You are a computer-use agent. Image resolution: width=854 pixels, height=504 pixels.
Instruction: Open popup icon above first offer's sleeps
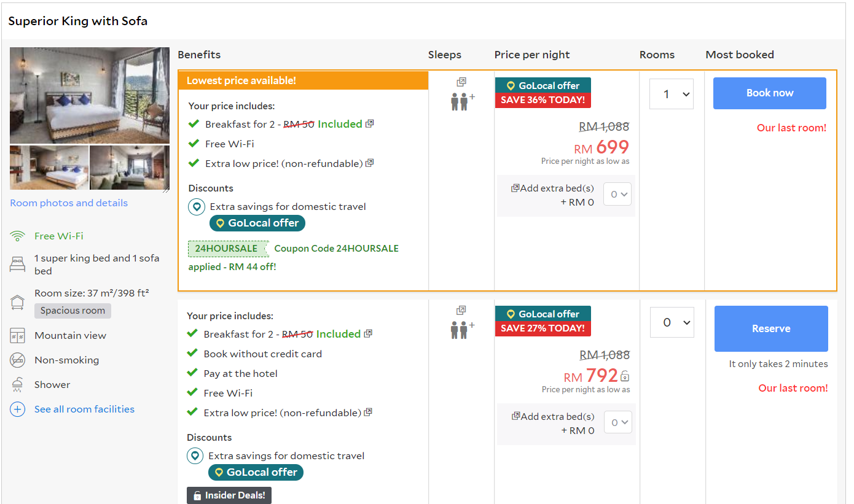(x=461, y=82)
